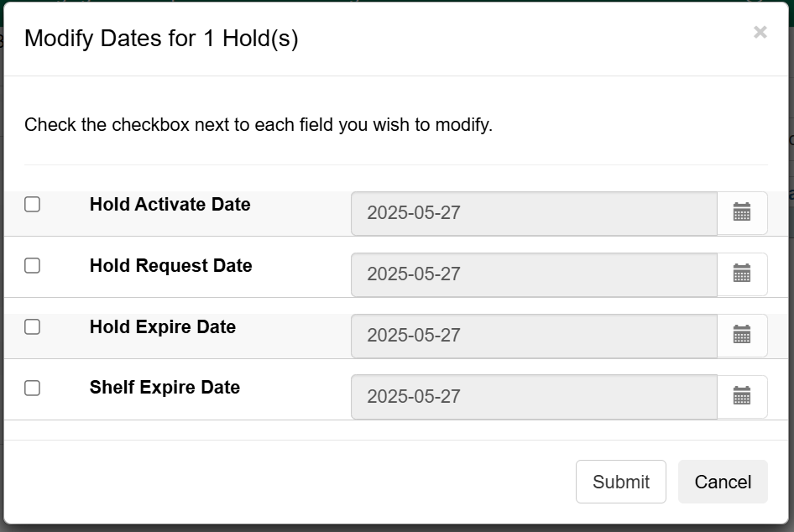The width and height of the screenshot is (794, 532).
Task: Open the Hold Activate Date picker field
Action: tap(534, 213)
